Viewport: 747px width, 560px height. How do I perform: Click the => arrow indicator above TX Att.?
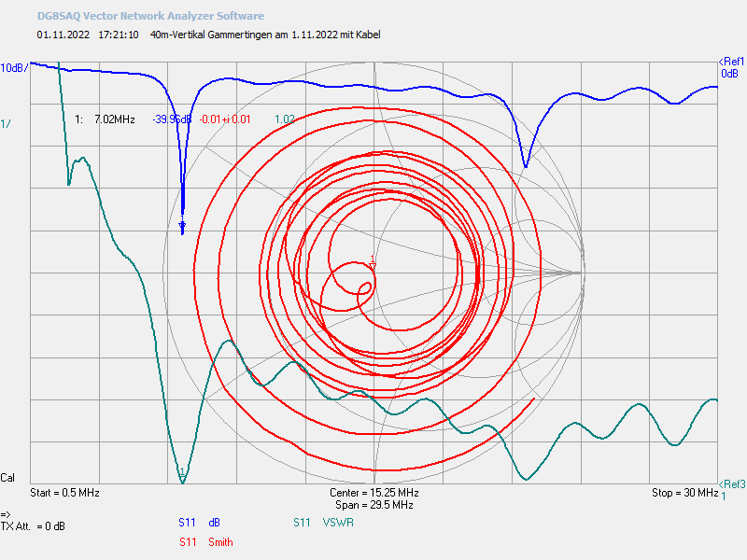(x=6, y=514)
